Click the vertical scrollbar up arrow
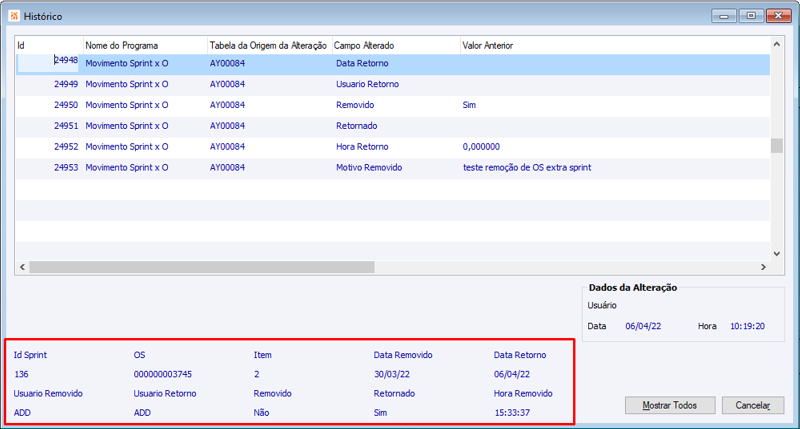This screenshot has width=800, height=429. (777, 44)
